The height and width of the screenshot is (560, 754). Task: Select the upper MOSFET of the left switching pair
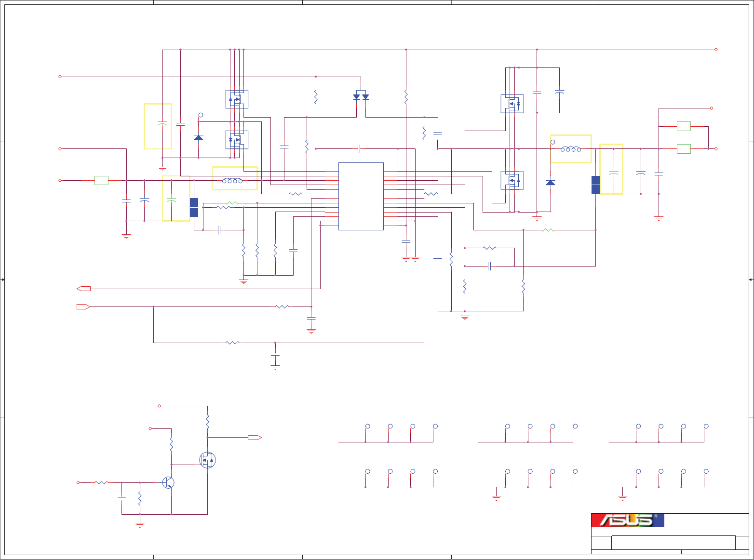pos(237,99)
